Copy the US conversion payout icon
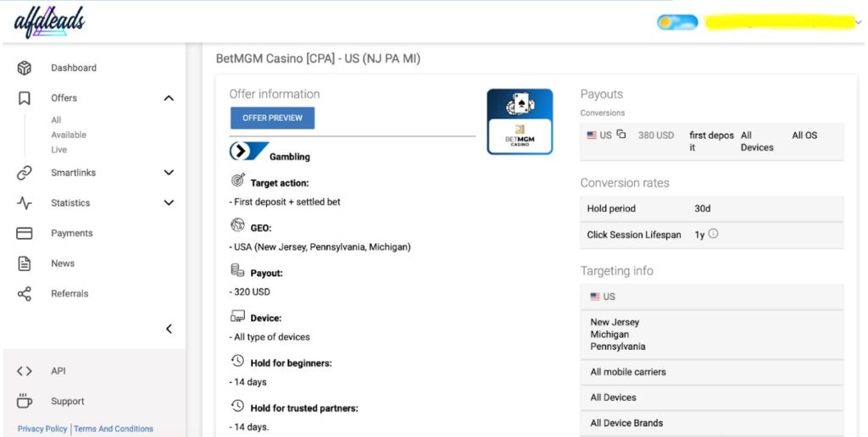The image size is (868, 437). (x=621, y=134)
